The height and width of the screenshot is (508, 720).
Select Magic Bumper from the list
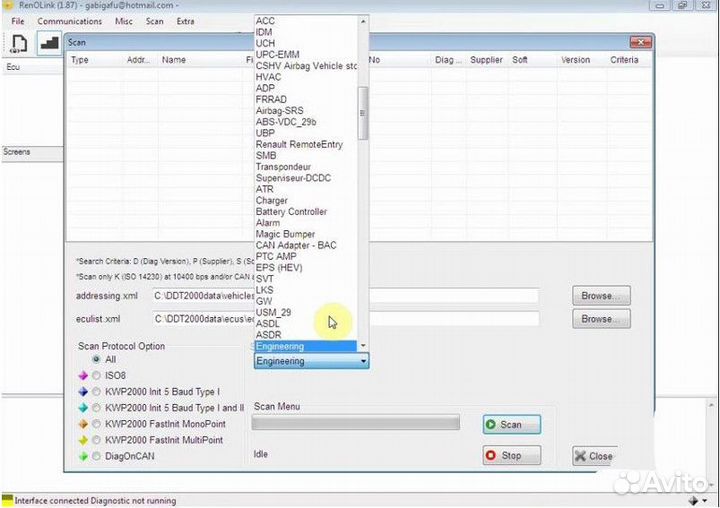(305, 234)
